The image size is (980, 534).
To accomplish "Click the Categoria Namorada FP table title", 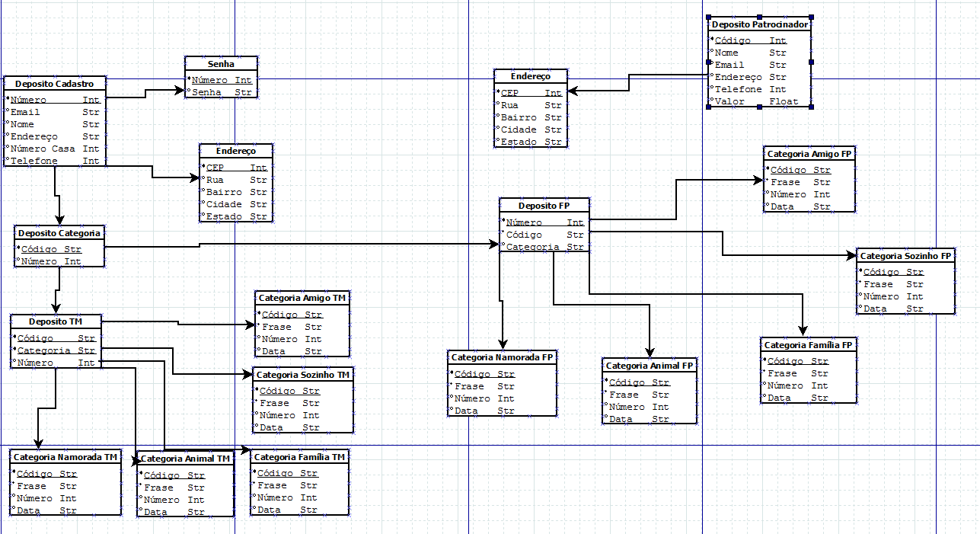I will tap(503, 357).
